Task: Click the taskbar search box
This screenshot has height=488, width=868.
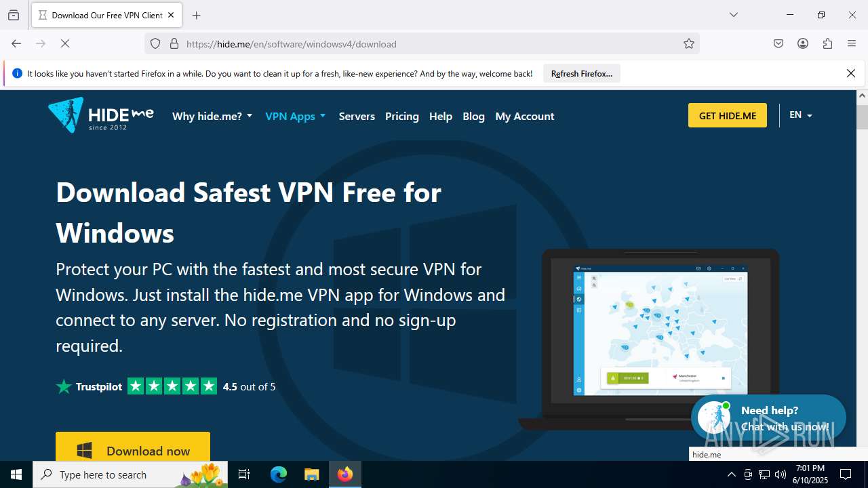Action: (x=131, y=474)
